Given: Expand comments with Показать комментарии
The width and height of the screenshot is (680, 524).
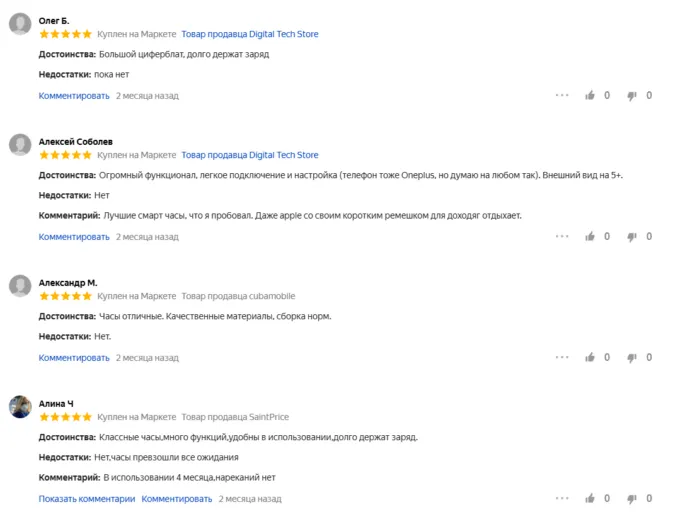Looking at the screenshot, I should [86, 499].
